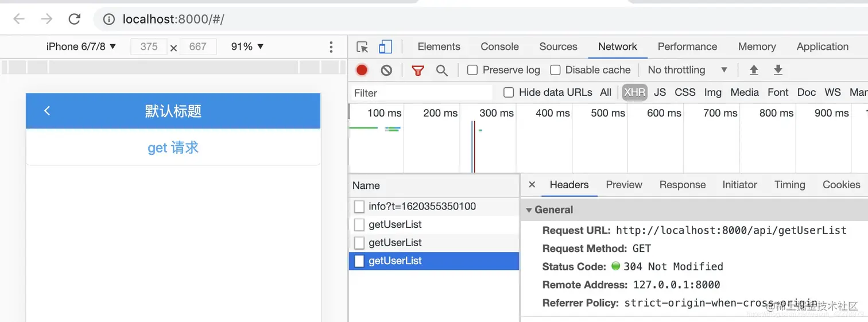The width and height of the screenshot is (868, 322).
Task: Click the dimension swap icon between width and height
Action: tap(173, 48)
